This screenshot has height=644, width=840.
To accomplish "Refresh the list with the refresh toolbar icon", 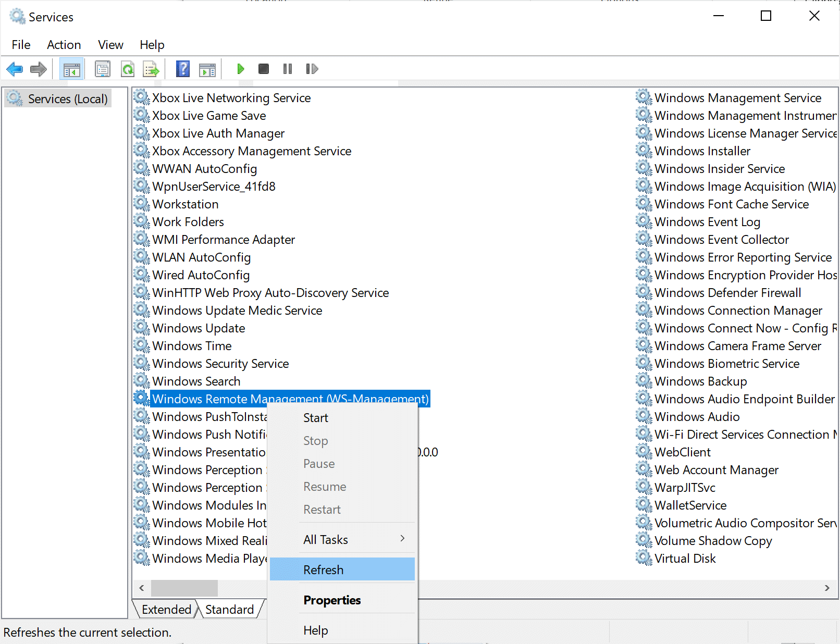I will click(128, 68).
